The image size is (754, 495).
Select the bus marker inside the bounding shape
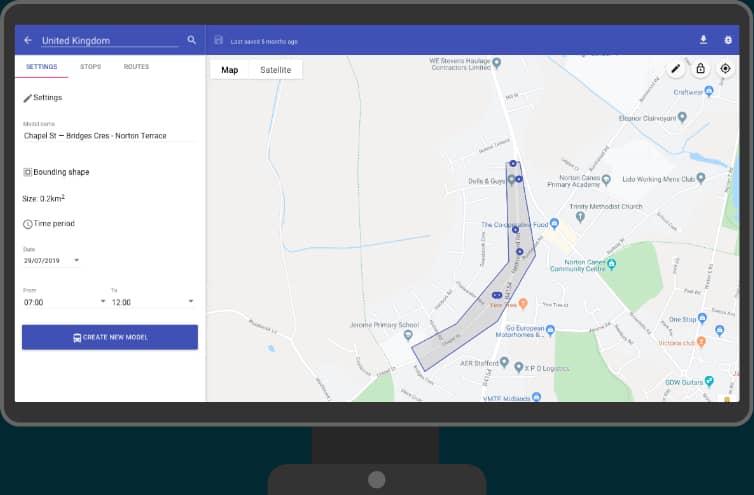point(497,295)
